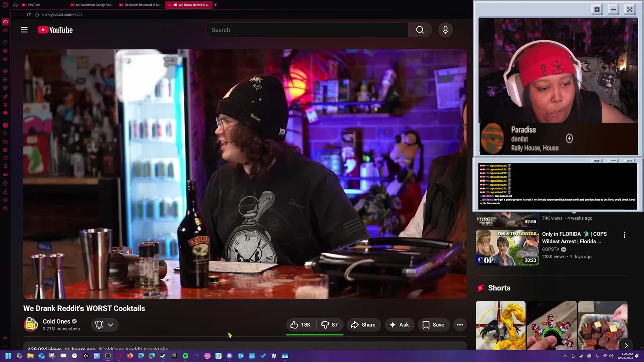This screenshot has height=362, width=644.
Task: Open the Ask AI button
Action: point(399,325)
